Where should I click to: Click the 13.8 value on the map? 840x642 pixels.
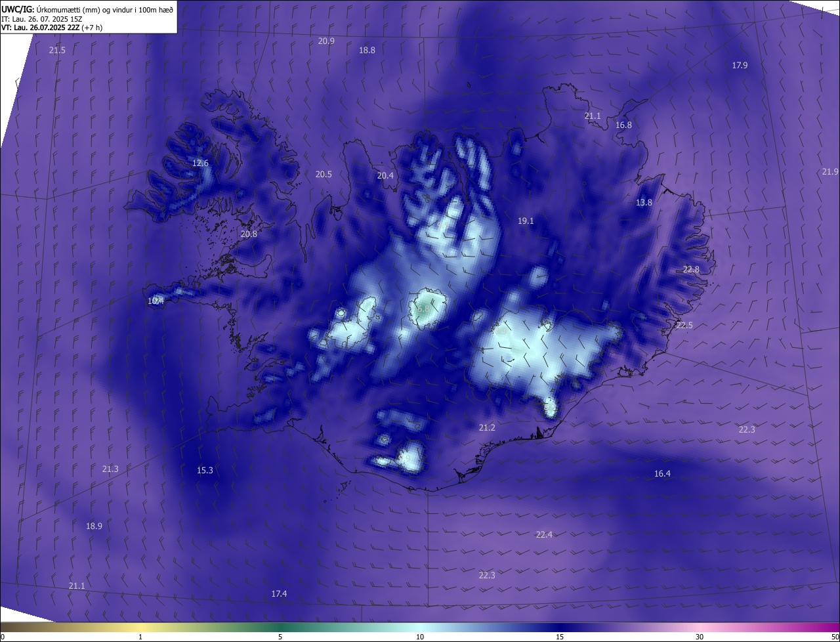tap(644, 203)
